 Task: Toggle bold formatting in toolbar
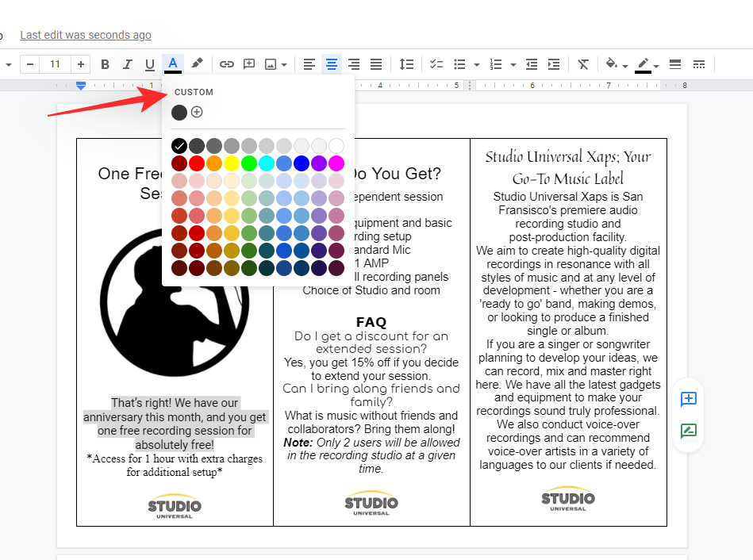(x=105, y=64)
